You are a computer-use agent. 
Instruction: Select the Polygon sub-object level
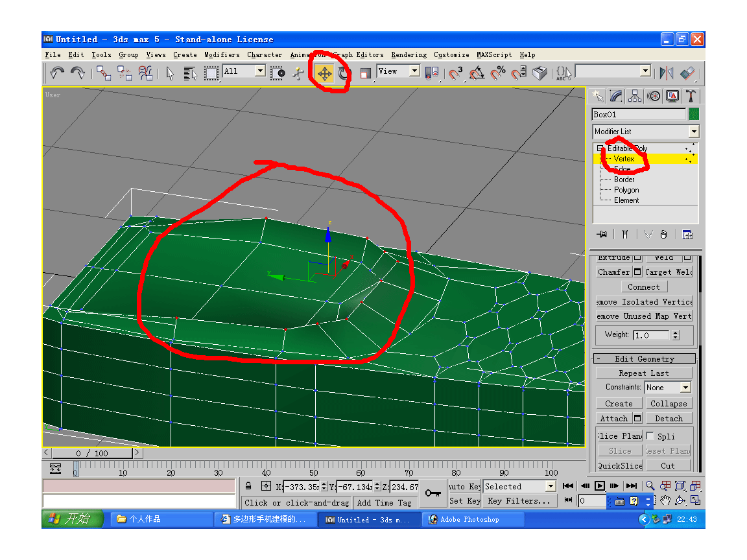point(626,190)
